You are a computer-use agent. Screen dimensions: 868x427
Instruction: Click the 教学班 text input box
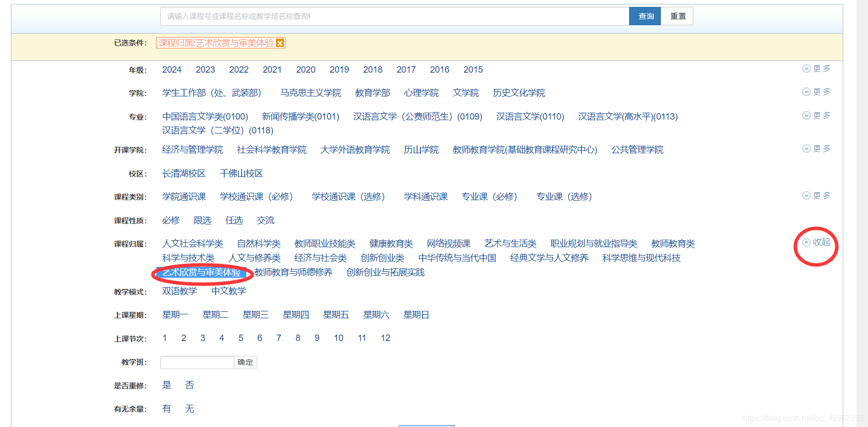pyautogui.click(x=197, y=362)
